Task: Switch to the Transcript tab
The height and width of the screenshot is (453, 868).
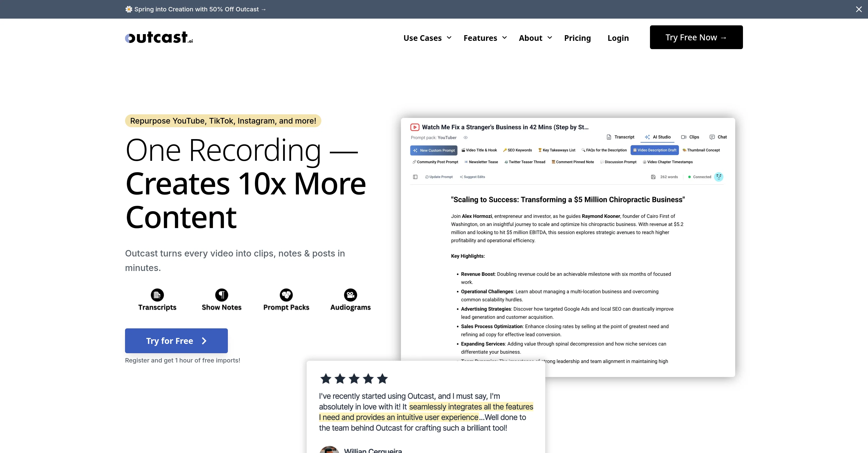Action: [620, 137]
